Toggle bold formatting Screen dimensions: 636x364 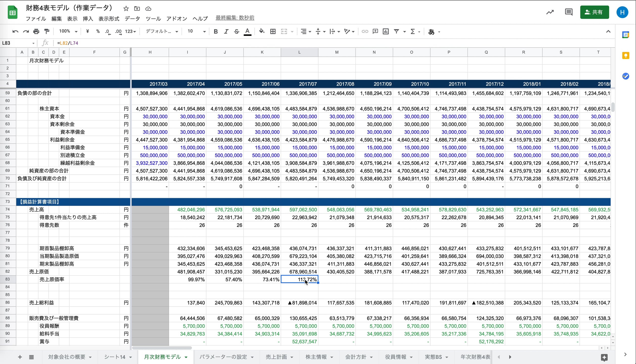(216, 31)
